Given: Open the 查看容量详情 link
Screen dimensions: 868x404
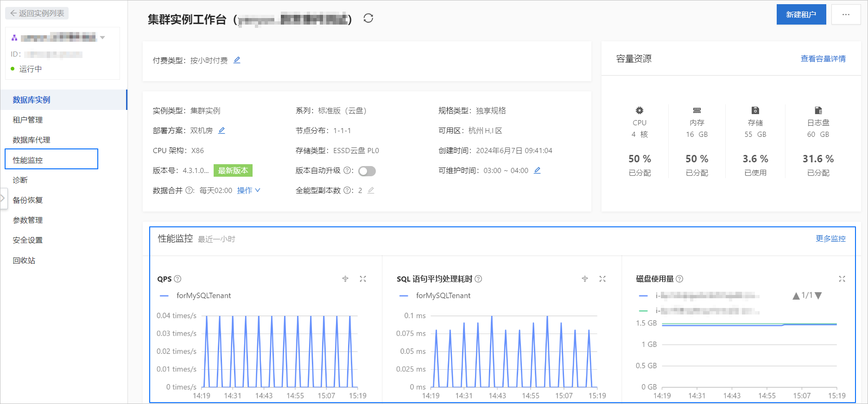Looking at the screenshot, I should (x=823, y=58).
